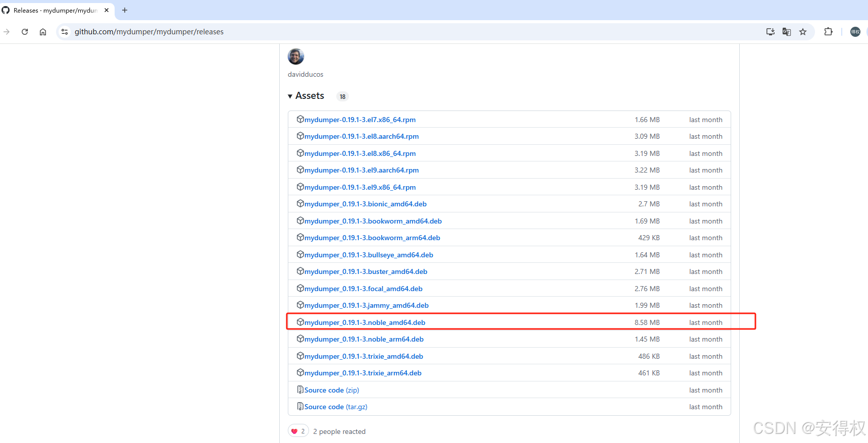Download mydumper-0.19.1-3.el8.x86_64.rpm
868x443 pixels.
360,153
